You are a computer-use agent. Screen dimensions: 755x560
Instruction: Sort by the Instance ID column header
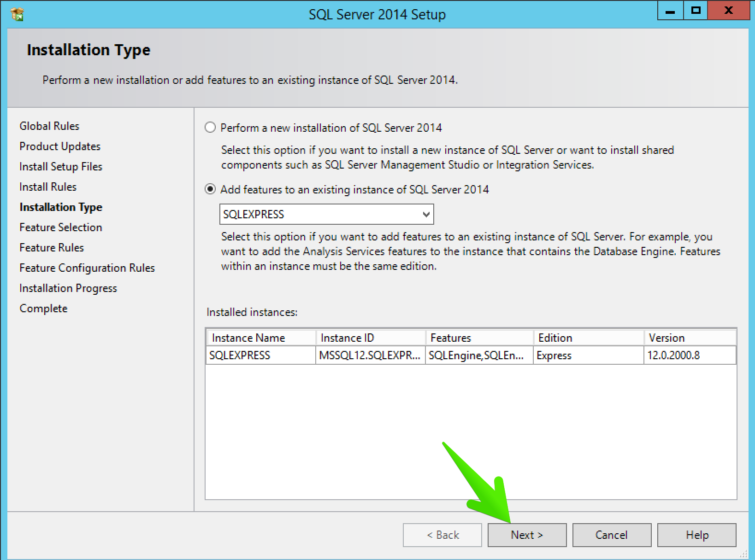(370, 338)
